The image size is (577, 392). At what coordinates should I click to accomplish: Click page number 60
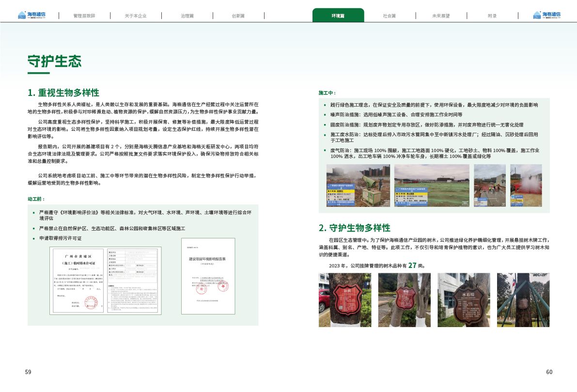(x=549, y=372)
